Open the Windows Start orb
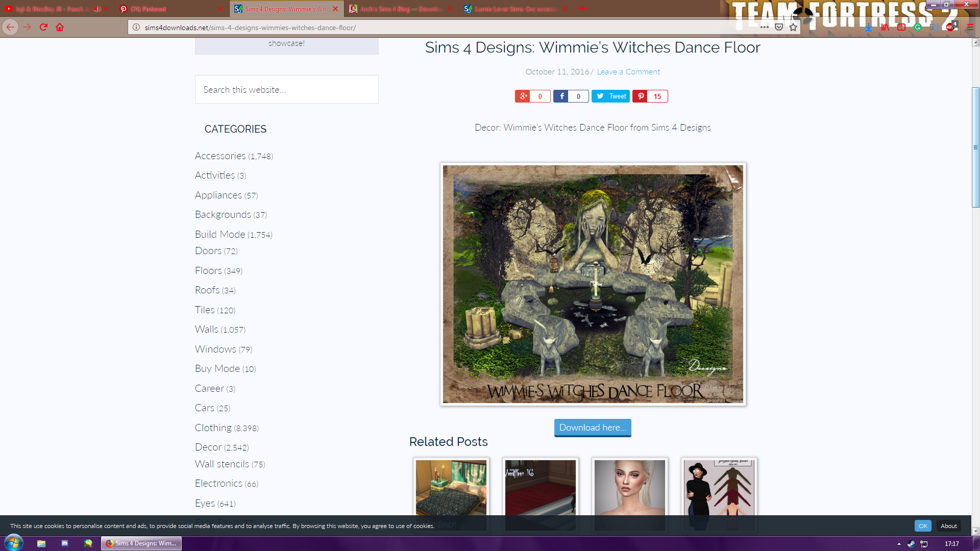Image resolution: width=980 pixels, height=551 pixels. point(14,543)
